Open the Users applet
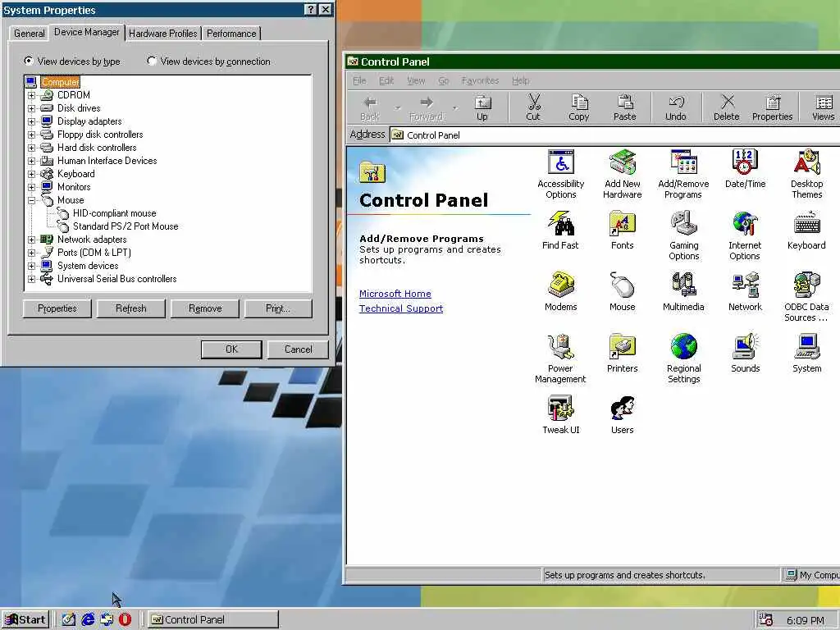Image resolution: width=840 pixels, height=630 pixels. click(622, 415)
